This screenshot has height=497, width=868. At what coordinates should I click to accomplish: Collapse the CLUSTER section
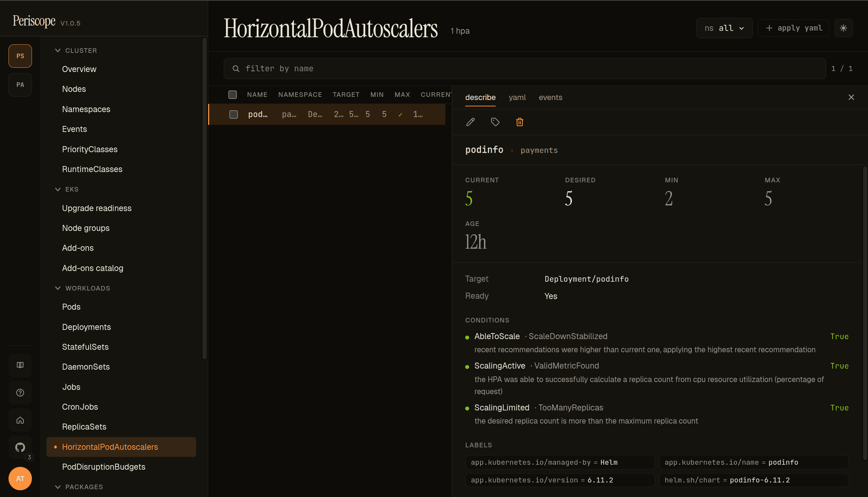click(76, 50)
